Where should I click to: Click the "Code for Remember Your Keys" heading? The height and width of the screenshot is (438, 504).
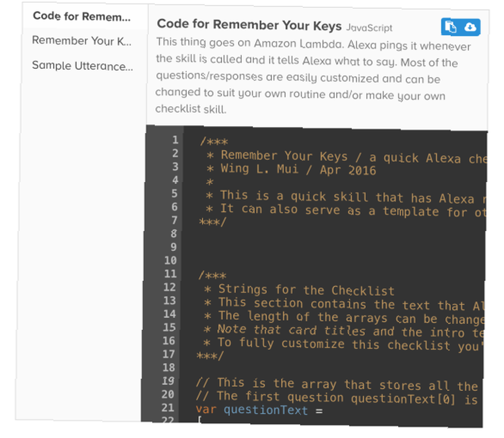point(249,25)
